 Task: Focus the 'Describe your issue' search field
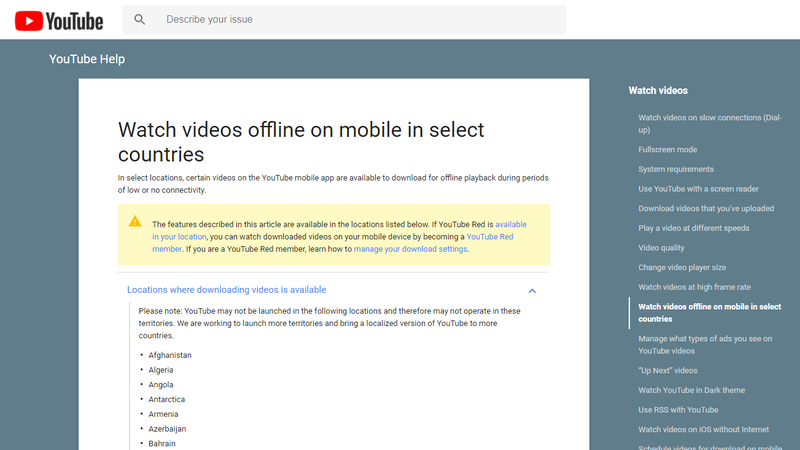click(x=344, y=19)
